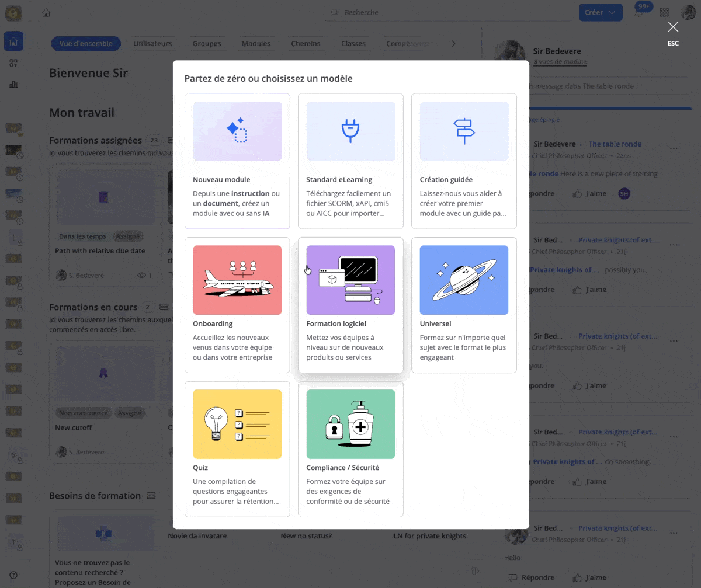Expand hidden tabs with the right chevron
This screenshot has width=701, height=588.
point(453,43)
